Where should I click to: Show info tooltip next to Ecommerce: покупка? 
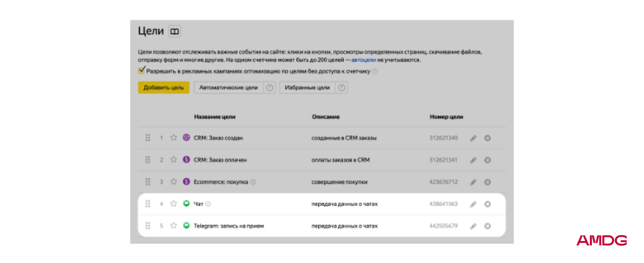253,182
